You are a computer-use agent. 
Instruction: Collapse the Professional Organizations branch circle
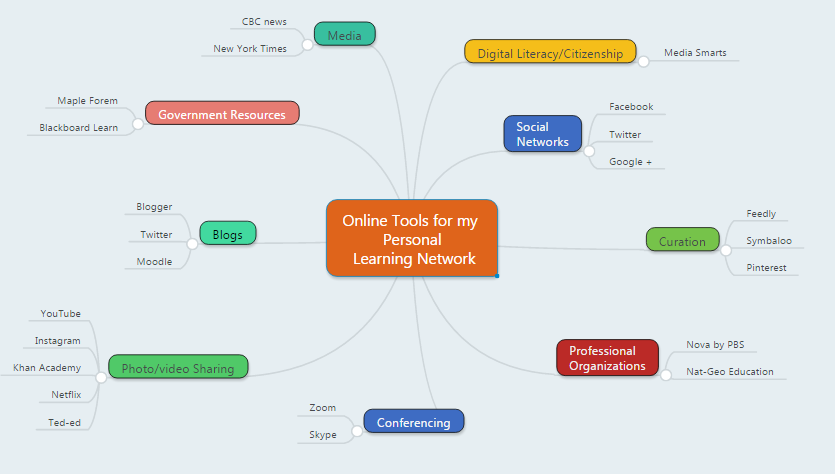666,375
